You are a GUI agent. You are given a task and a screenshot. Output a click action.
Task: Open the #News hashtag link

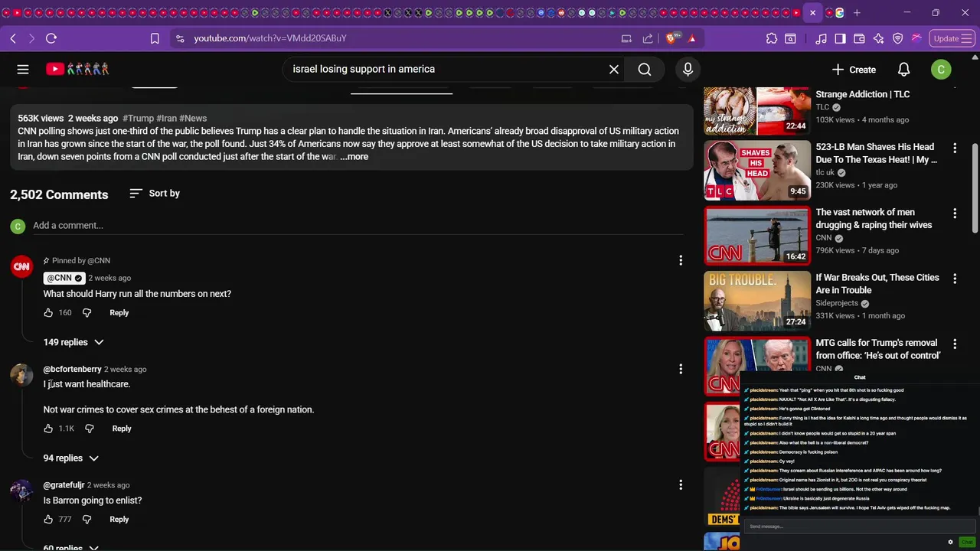(x=193, y=118)
